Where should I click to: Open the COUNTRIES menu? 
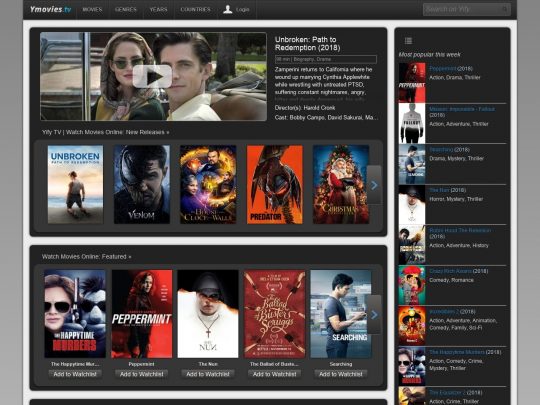195,10
